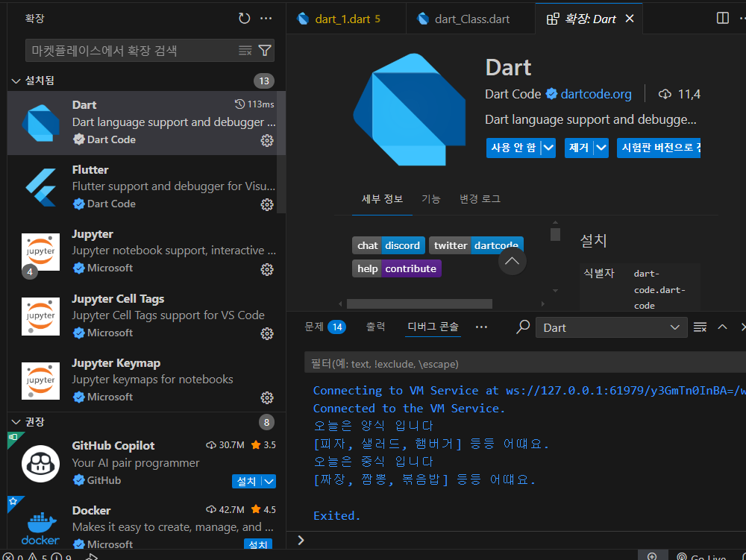Open the 사용 안 함 dropdown arrow
Image resolution: width=746 pixels, height=560 pixels.
coord(548,148)
